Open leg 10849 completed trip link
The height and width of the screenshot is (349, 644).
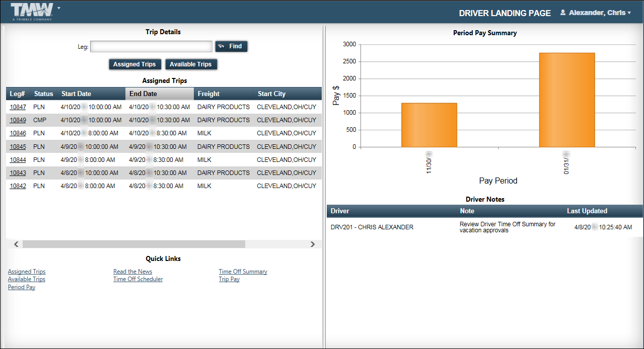[x=18, y=120]
